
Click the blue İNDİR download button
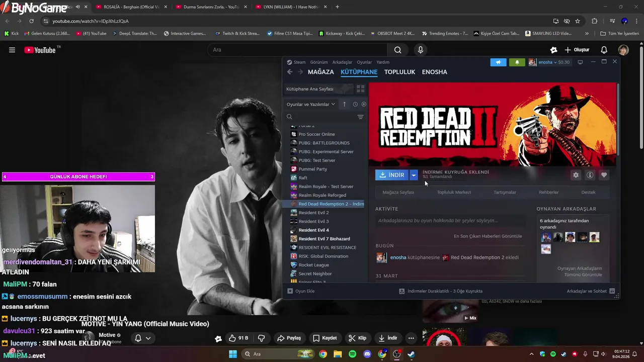pos(392,175)
